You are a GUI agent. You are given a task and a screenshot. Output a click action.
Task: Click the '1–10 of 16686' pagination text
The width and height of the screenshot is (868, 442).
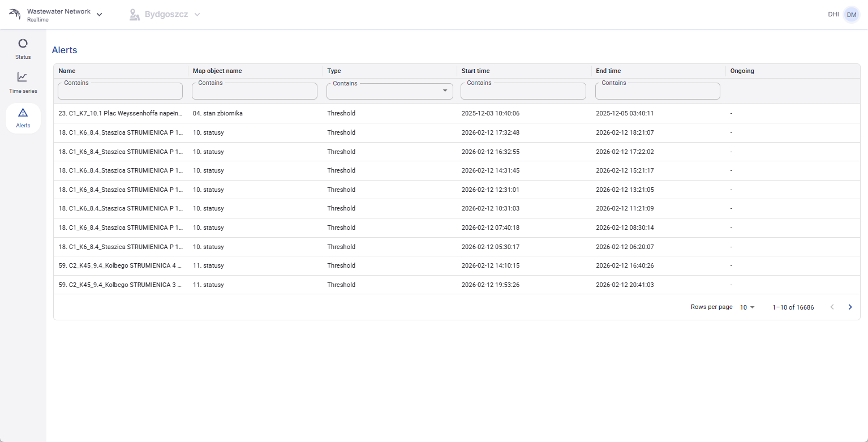(x=793, y=307)
